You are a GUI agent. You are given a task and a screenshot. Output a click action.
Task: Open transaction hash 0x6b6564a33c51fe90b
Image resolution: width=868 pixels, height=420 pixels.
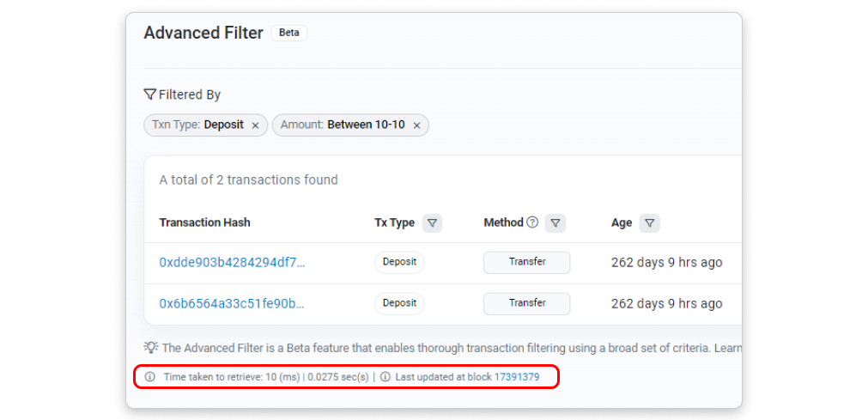click(x=232, y=303)
